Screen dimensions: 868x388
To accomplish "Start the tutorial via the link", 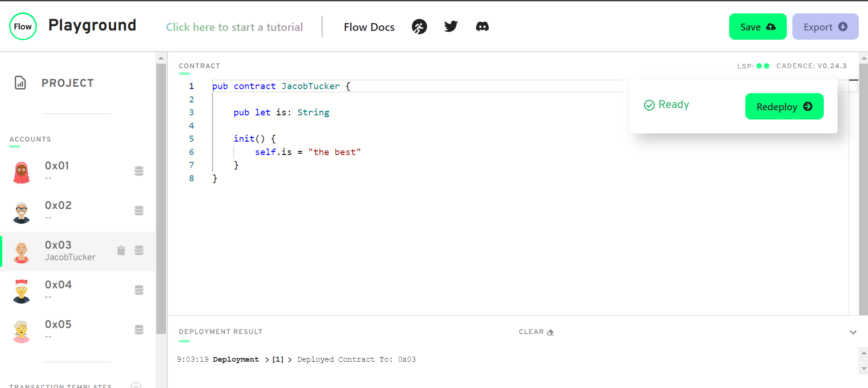I will (x=234, y=27).
